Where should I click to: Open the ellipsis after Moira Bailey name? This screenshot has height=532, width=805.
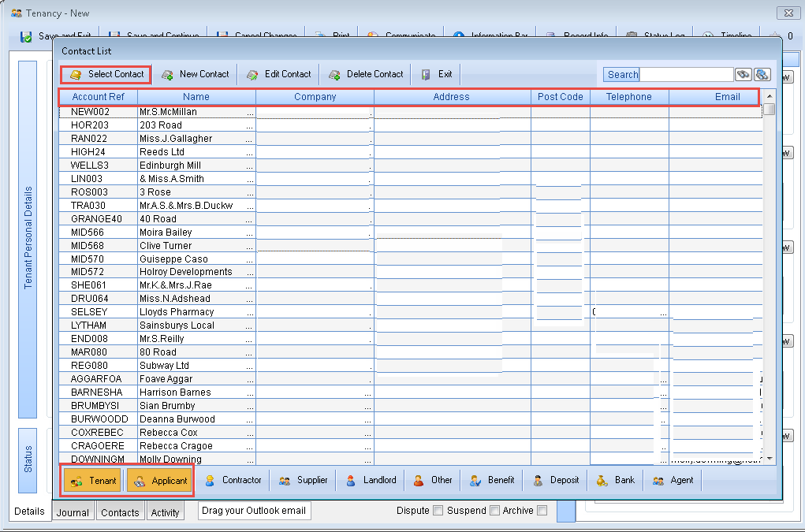coord(250,233)
